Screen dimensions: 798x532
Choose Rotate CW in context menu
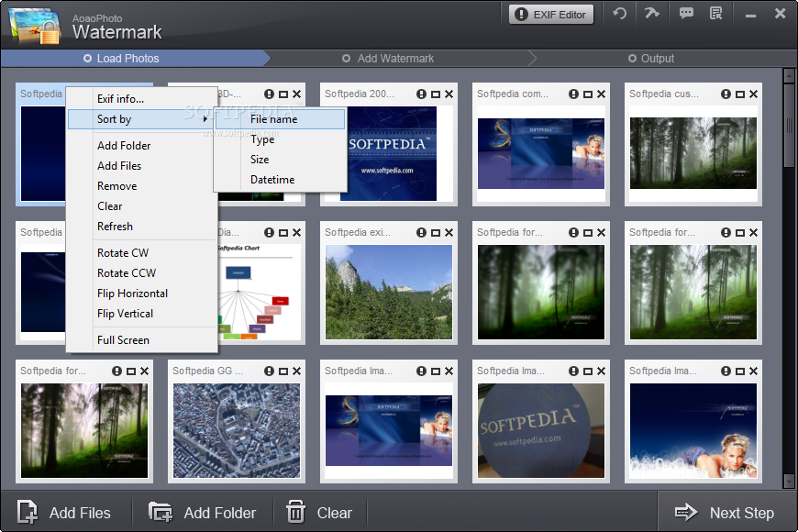(x=141, y=253)
